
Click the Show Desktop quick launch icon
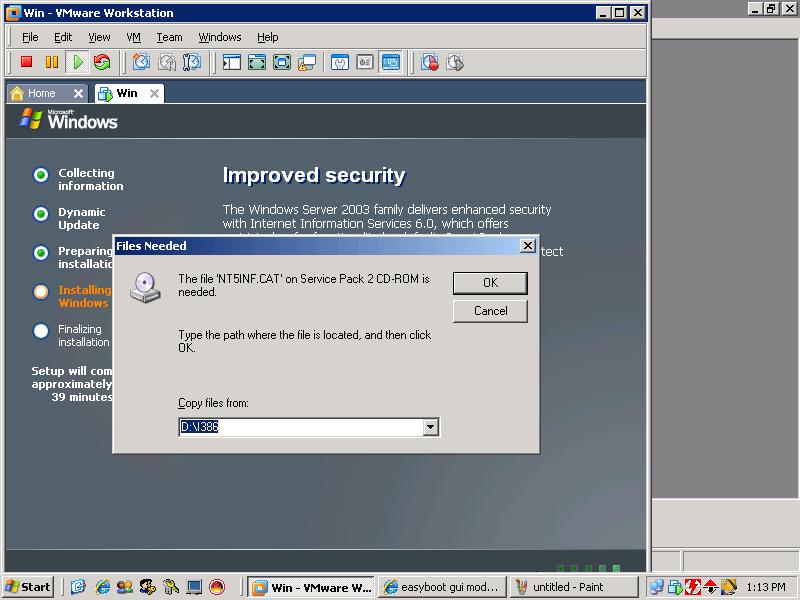pos(78,587)
